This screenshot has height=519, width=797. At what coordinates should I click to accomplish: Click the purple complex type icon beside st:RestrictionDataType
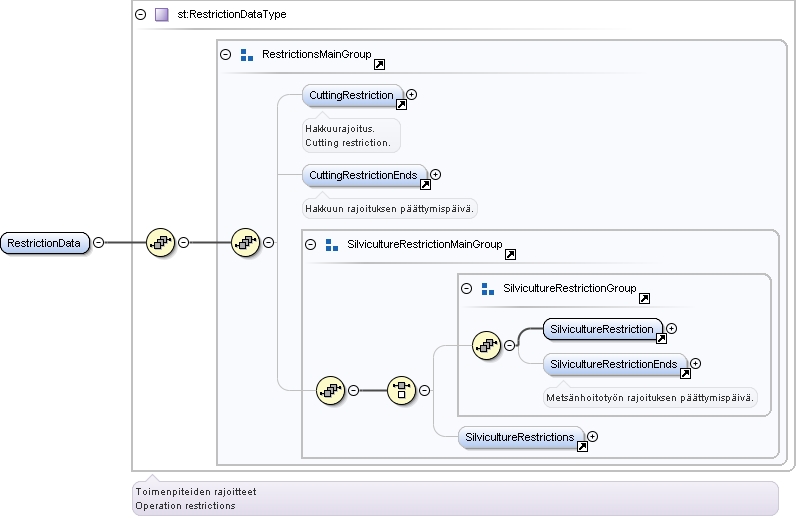point(162,14)
